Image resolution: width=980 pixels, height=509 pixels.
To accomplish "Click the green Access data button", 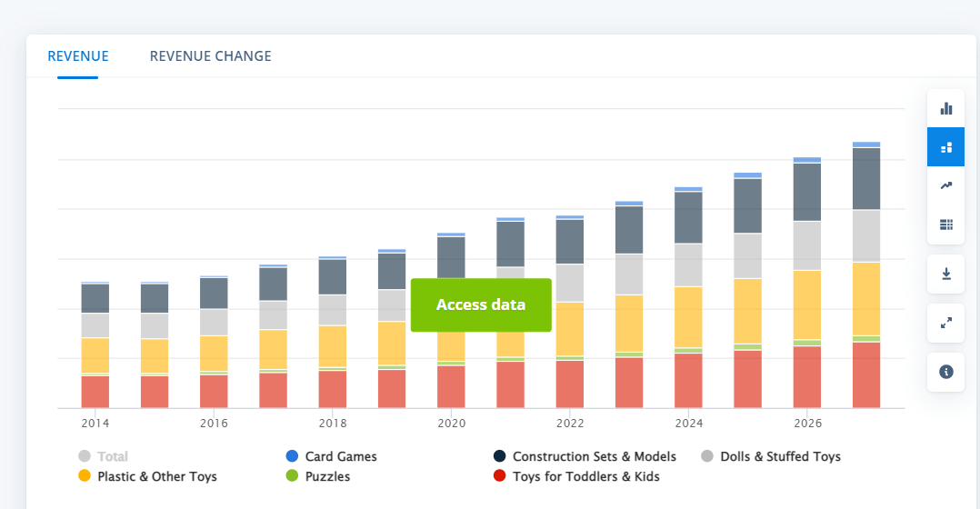I will click(x=481, y=304).
